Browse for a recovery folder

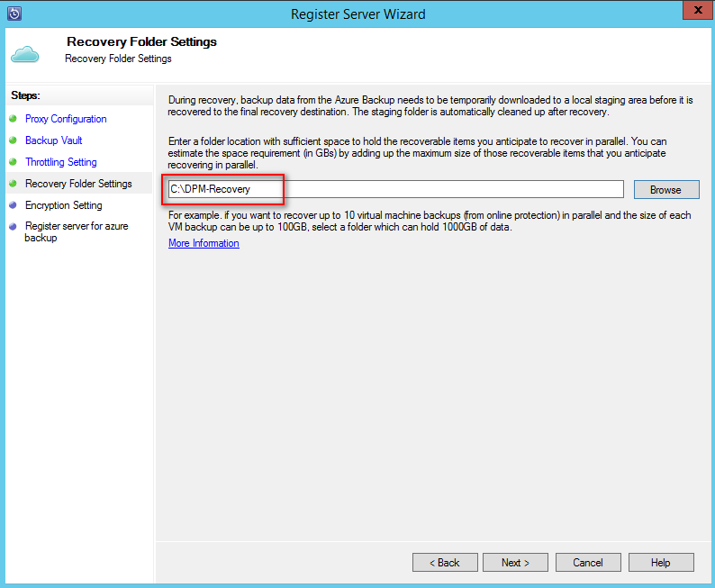click(x=666, y=190)
